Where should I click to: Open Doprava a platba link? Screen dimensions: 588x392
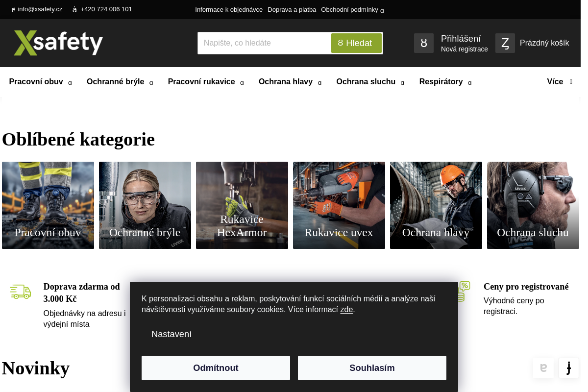tap(292, 9)
